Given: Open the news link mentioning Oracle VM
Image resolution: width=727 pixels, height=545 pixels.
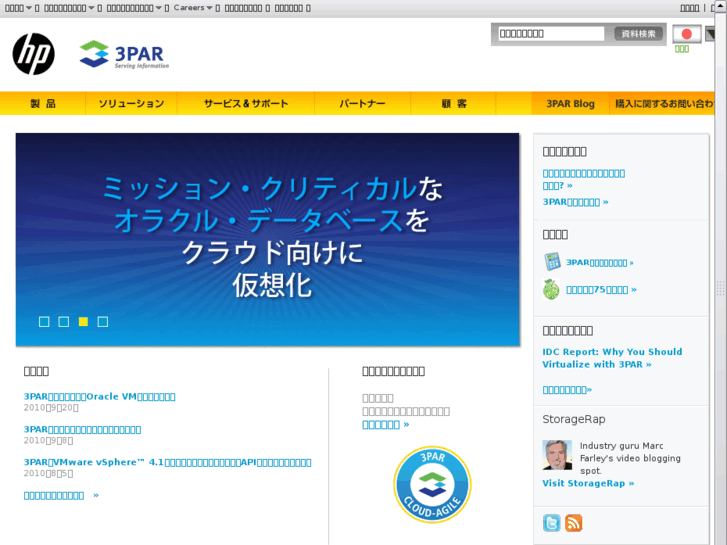Looking at the screenshot, I should pos(100,396).
